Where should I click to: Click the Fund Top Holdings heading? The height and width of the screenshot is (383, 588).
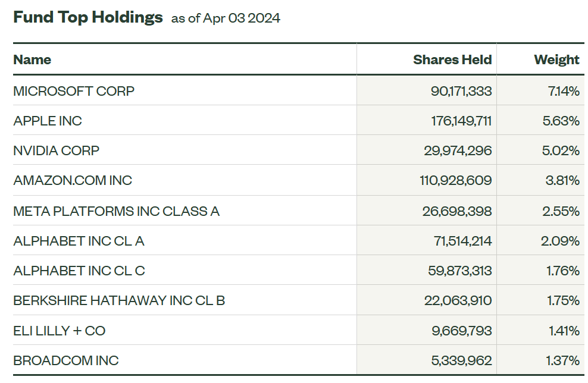87,17
